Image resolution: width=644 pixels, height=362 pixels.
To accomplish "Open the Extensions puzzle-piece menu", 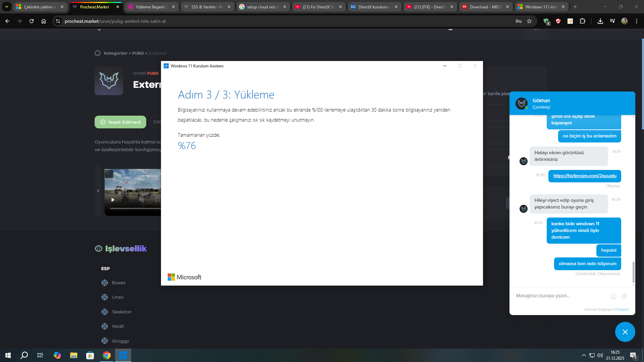I will pos(583,21).
